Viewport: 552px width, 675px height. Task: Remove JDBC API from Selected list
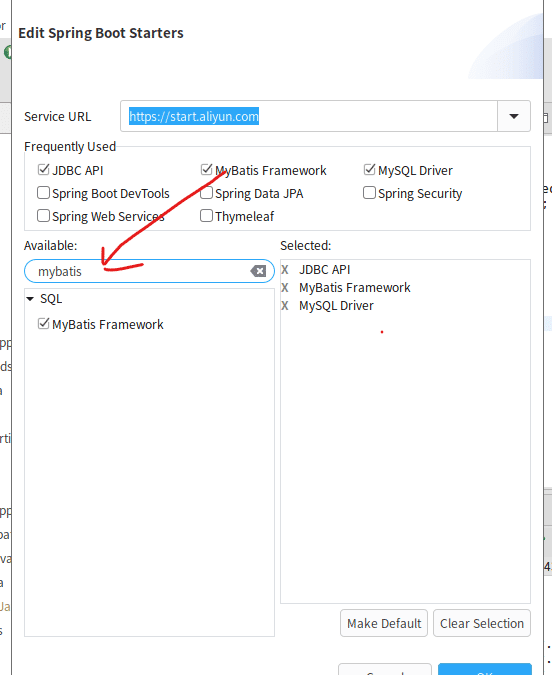pos(285,269)
